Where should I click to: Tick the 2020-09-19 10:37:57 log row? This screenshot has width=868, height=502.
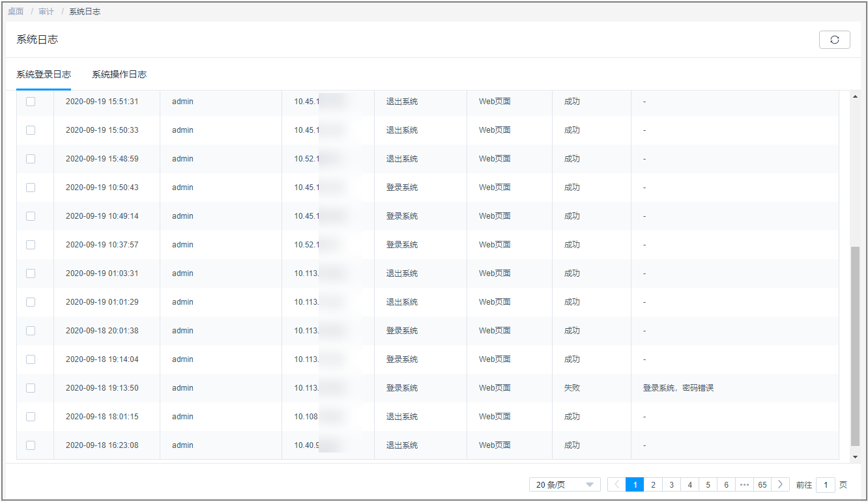pos(31,245)
